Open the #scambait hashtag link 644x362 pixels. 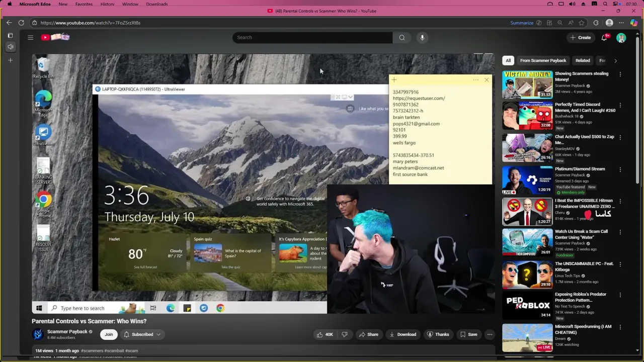point(114,351)
